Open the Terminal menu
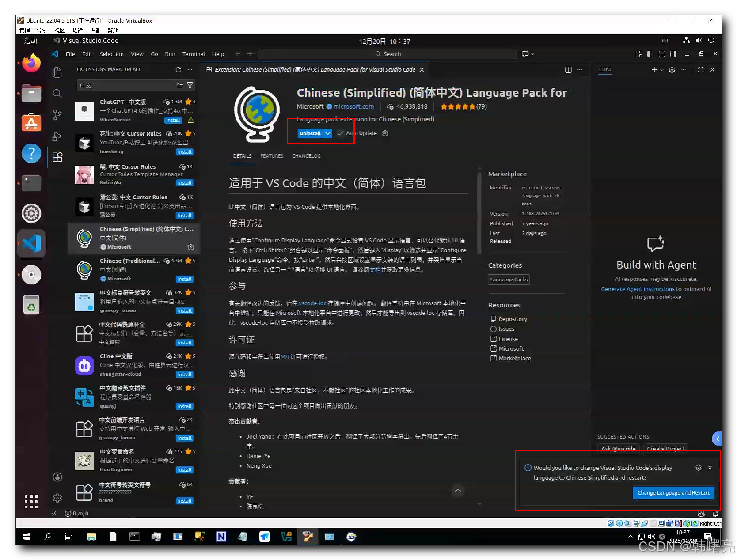Image resolution: width=737 pixels, height=560 pixels. click(x=194, y=54)
